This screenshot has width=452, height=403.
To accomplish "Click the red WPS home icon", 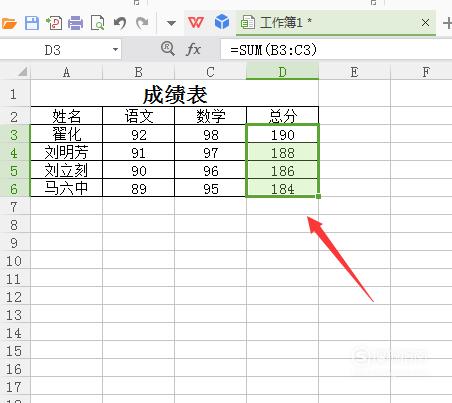I will click(x=196, y=23).
